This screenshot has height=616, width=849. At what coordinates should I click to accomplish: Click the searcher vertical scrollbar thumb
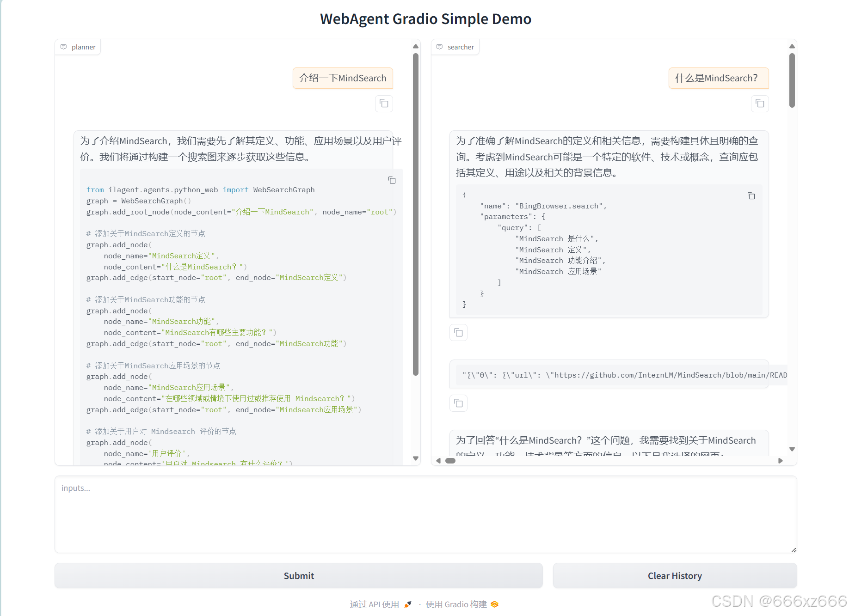[x=792, y=80]
